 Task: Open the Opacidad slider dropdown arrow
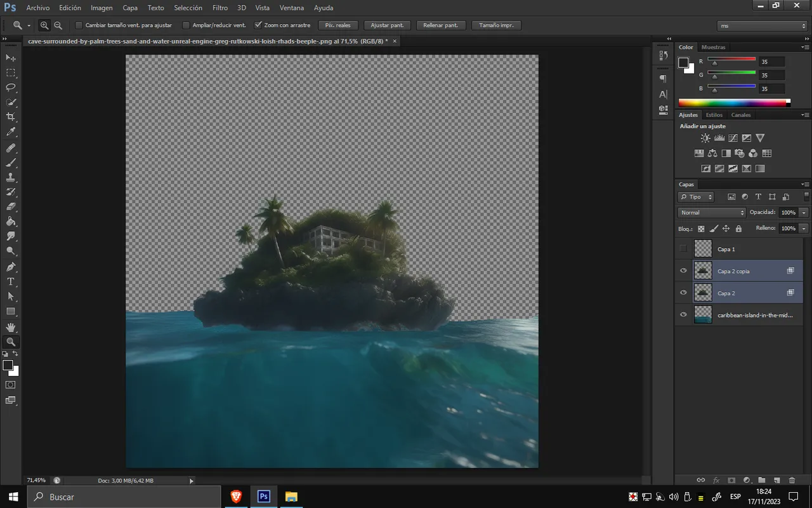[x=804, y=213]
